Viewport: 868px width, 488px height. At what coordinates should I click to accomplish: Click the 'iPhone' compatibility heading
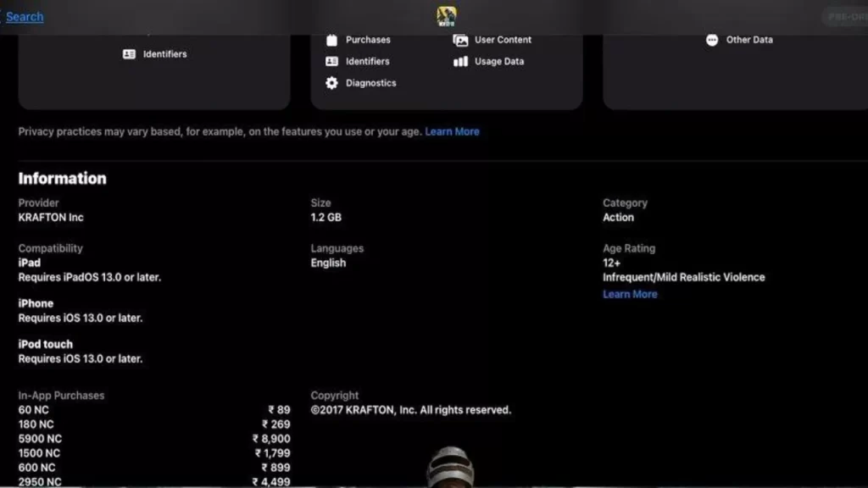point(36,304)
